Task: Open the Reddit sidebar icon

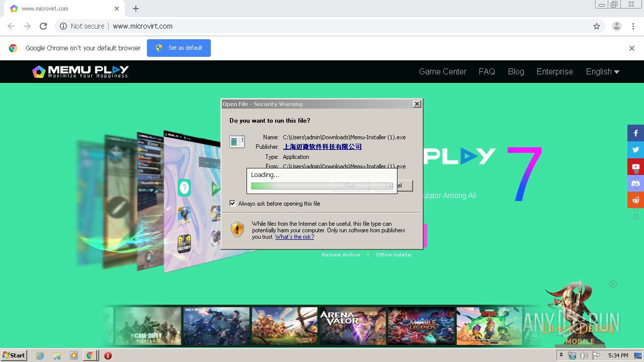Action: pyautogui.click(x=635, y=200)
